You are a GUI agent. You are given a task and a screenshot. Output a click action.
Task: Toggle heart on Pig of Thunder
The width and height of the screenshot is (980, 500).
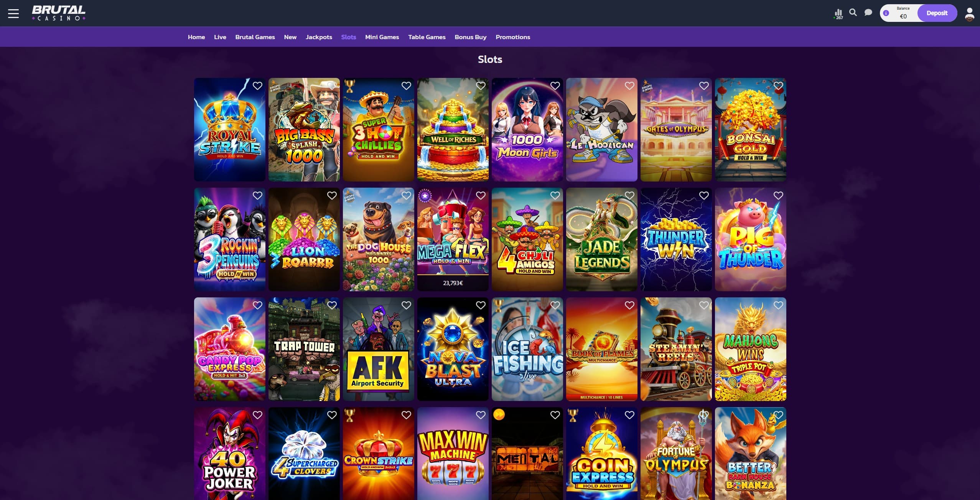[x=778, y=196]
